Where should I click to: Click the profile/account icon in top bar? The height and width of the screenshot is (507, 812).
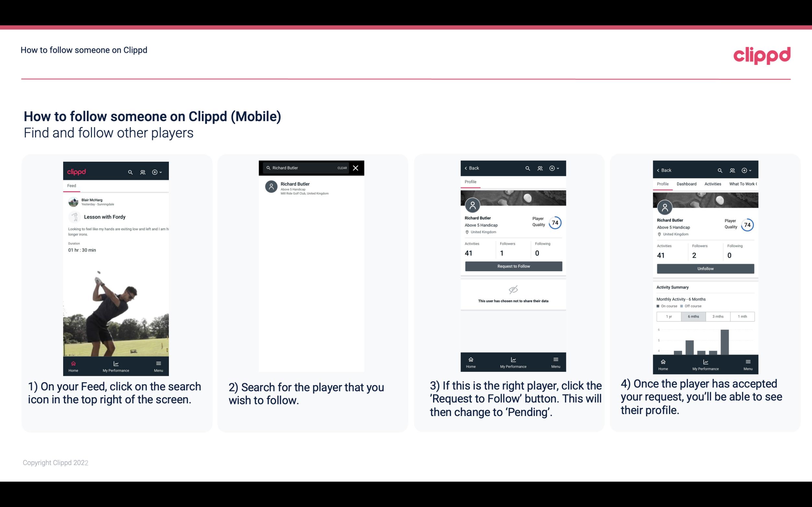[x=143, y=172]
